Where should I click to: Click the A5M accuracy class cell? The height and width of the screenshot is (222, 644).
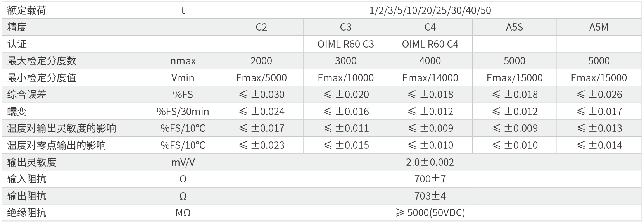(x=599, y=27)
